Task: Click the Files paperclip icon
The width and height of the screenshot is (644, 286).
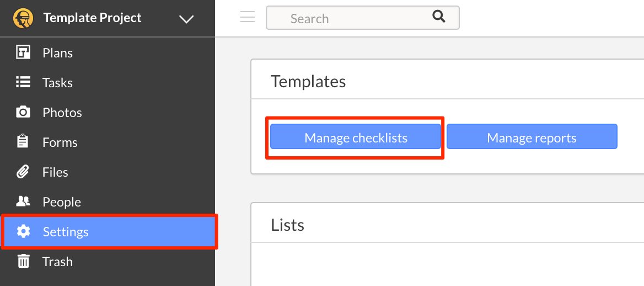Action: pyautogui.click(x=23, y=172)
